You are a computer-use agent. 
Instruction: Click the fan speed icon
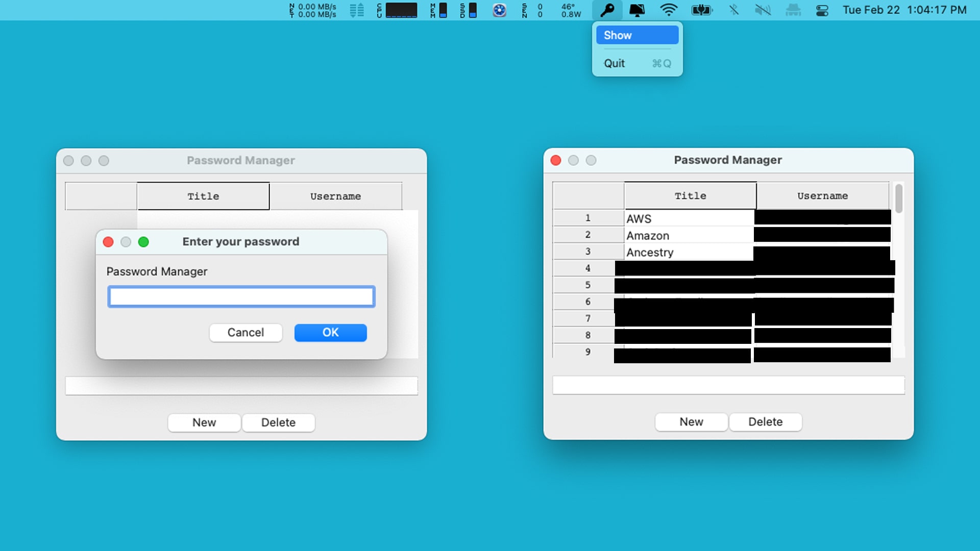[499, 10]
